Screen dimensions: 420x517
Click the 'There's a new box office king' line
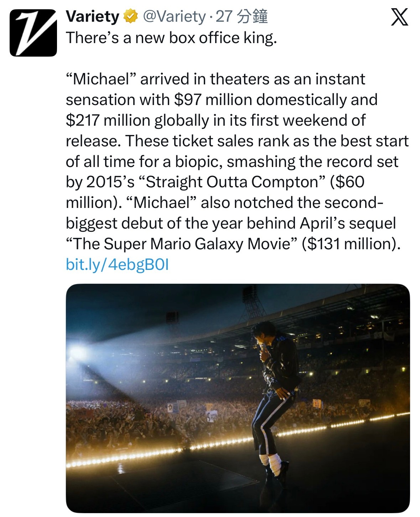[172, 37]
